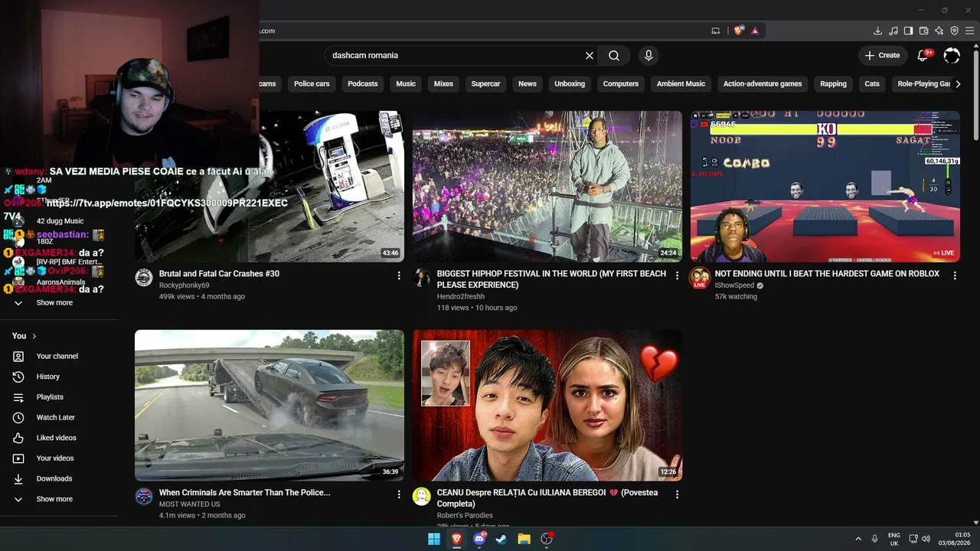Open More options for When Criminals Are Smarter video
This screenshot has width=980, height=551.
pos(399,494)
